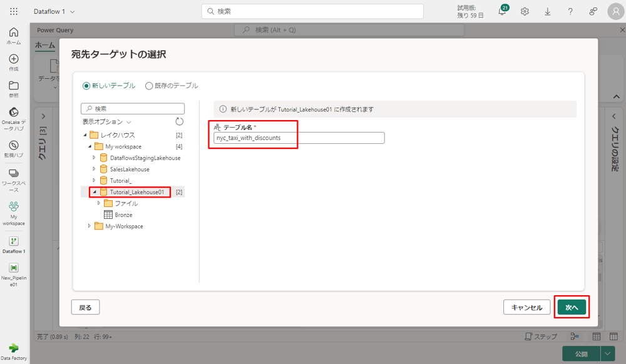Open the 公開 button dropdown arrow

pyautogui.click(x=607, y=353)
